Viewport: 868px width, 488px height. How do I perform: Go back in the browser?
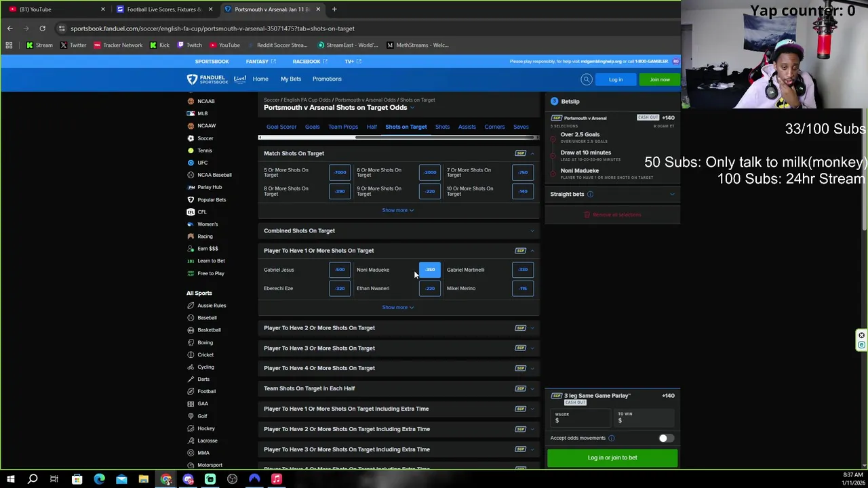coord(9,28)
